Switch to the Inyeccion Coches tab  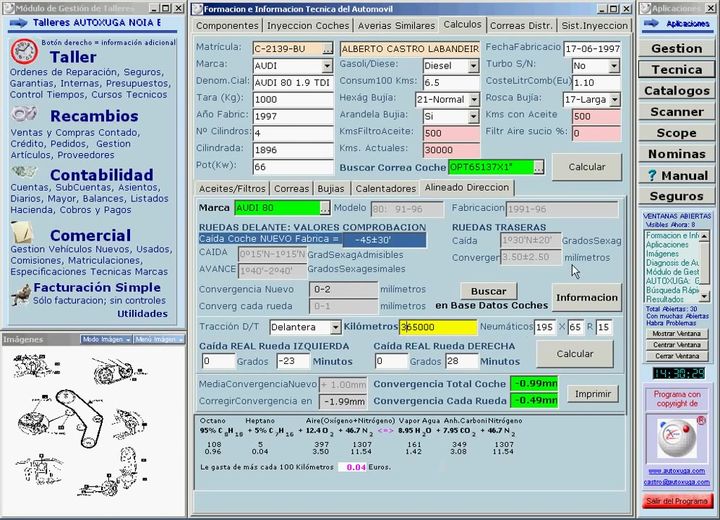click(x=308, y=26)
